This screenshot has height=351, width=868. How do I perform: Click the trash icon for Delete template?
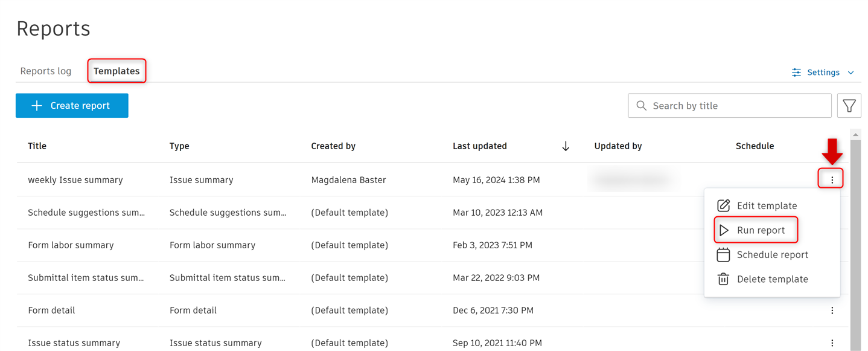[x=723, y=279]
